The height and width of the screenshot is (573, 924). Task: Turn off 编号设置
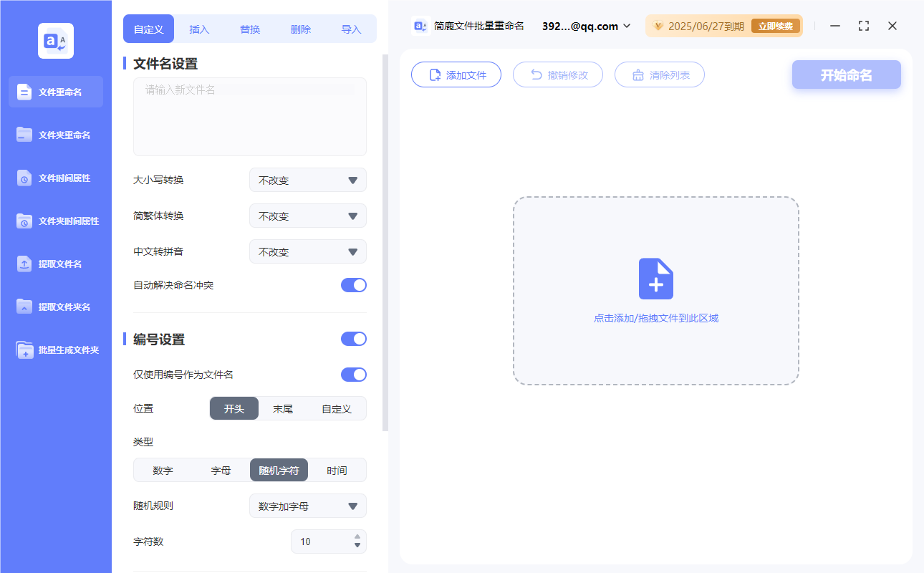coord(353,338)
